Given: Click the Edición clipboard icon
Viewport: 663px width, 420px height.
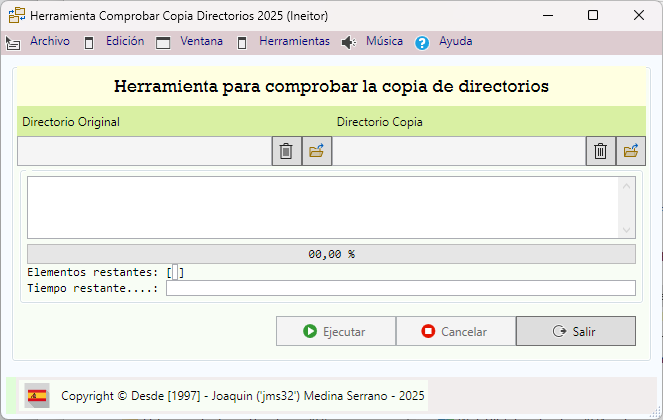Looking at the screenshot, I should pyautogui.click(x=89, y=43).
